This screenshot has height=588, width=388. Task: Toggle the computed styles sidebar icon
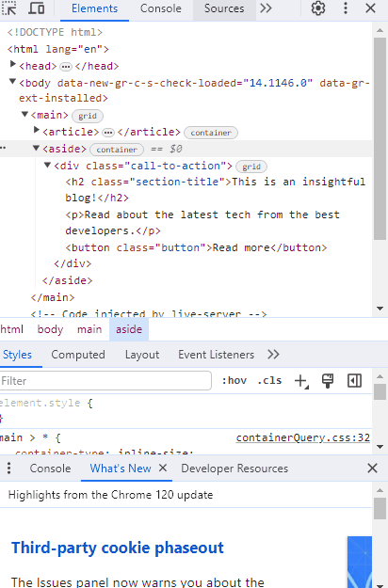(x=354, y=381)
